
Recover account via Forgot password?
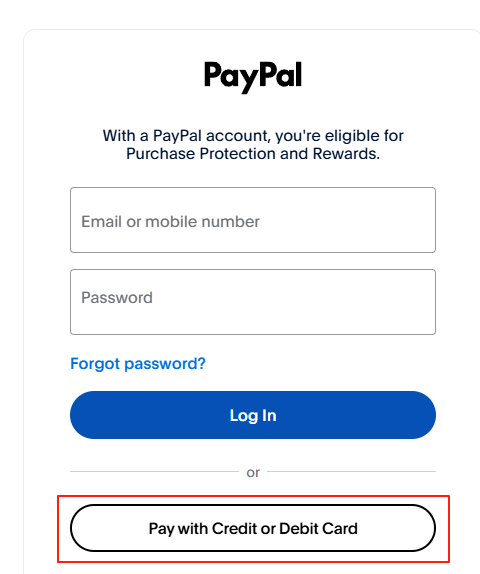(x=138, y=364)
